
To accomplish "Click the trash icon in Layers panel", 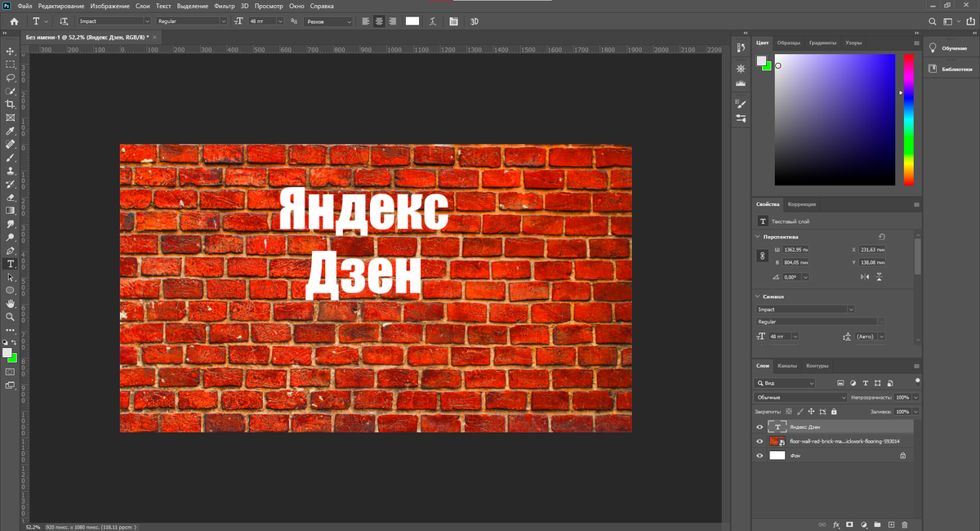I will [906, 524].
